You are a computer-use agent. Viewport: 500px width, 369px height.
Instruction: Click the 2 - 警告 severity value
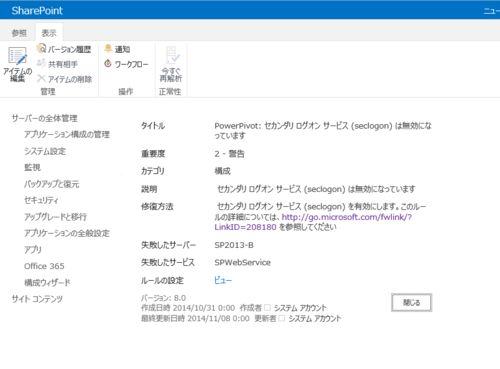point(229,154)
